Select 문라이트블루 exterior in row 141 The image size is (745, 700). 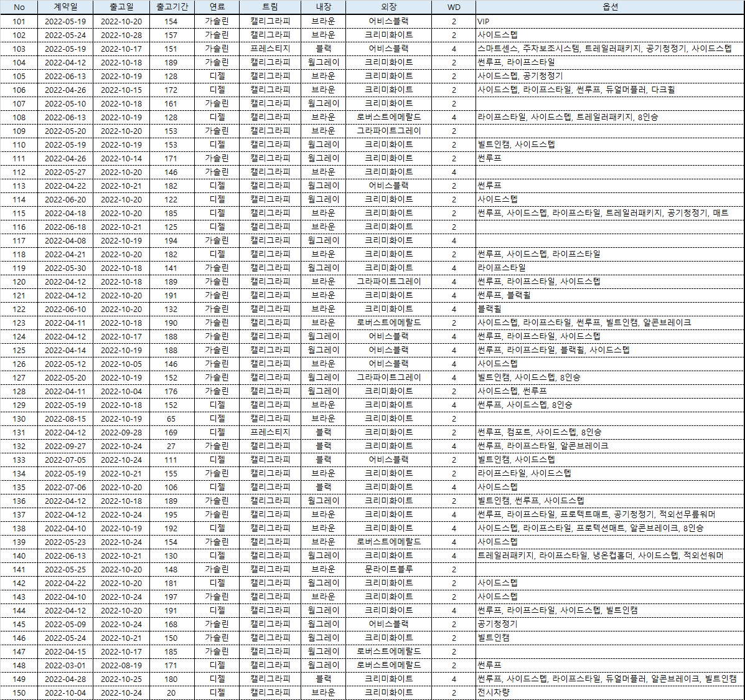coord(388,570)
